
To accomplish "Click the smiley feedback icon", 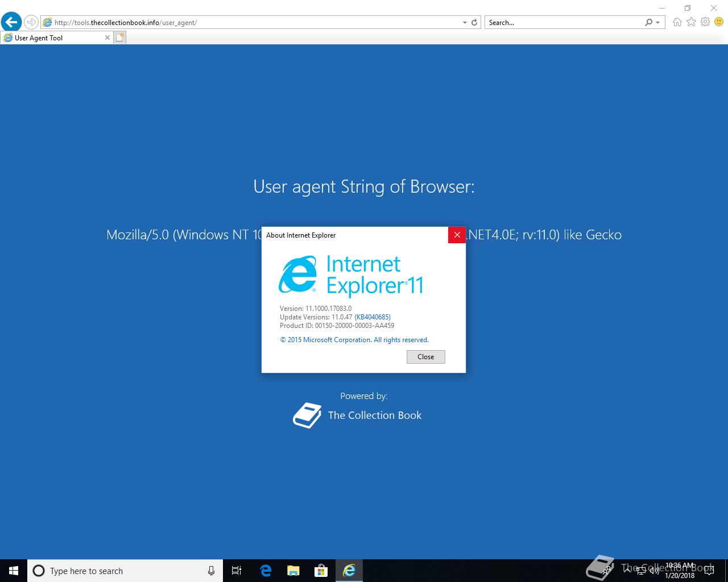I will coord(719,22).
